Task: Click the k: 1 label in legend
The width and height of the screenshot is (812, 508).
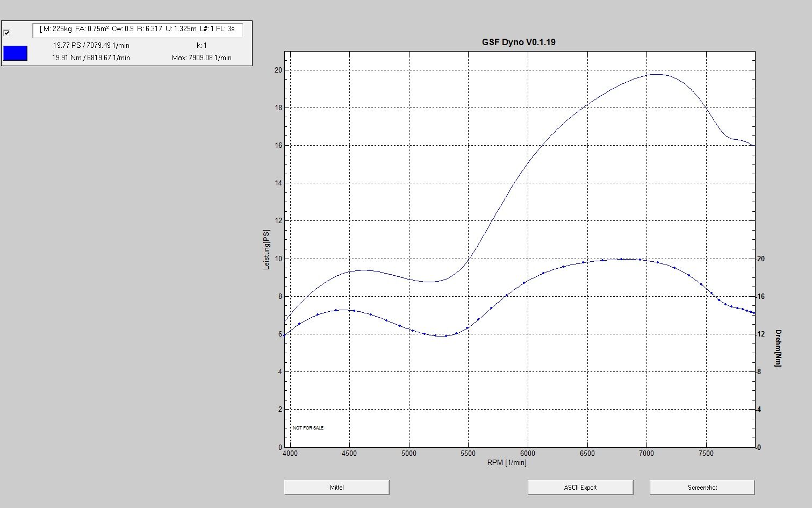Action: (x=202, y=46)
